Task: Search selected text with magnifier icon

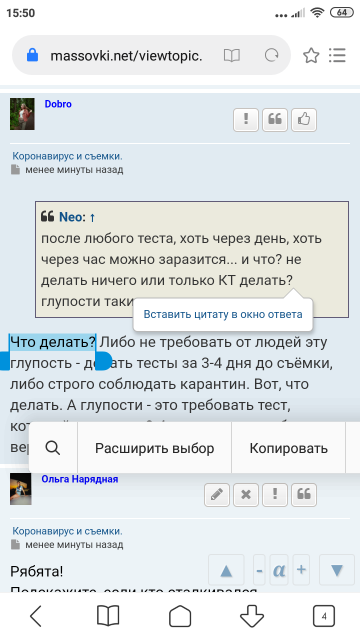Action: (53, 448)
